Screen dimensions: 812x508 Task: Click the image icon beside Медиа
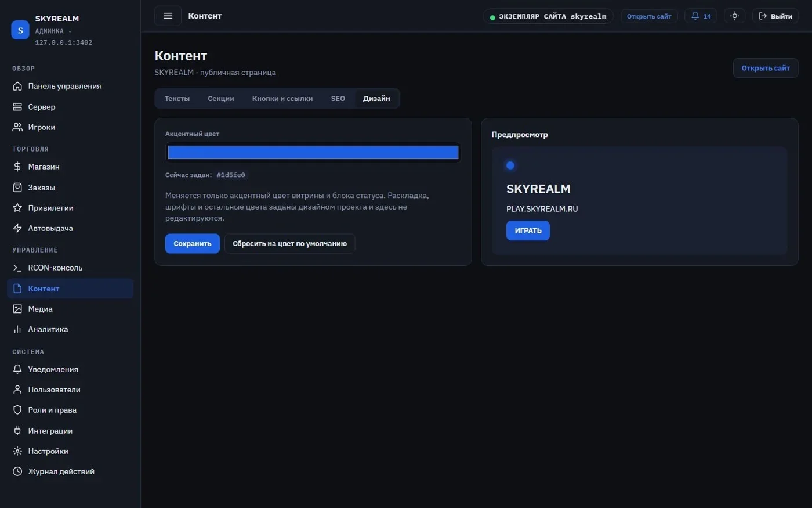pos(17,309)
